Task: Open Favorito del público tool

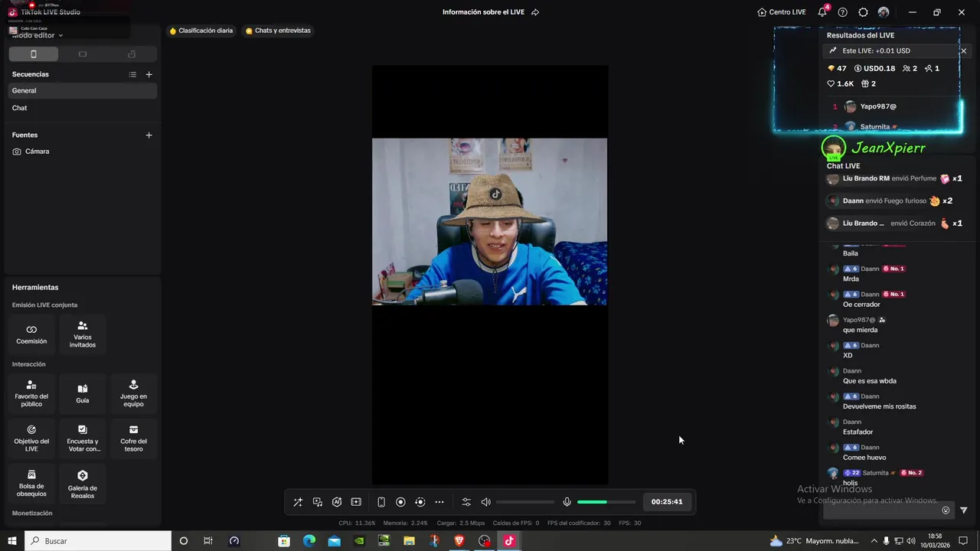Action: [x=31, y=393]
